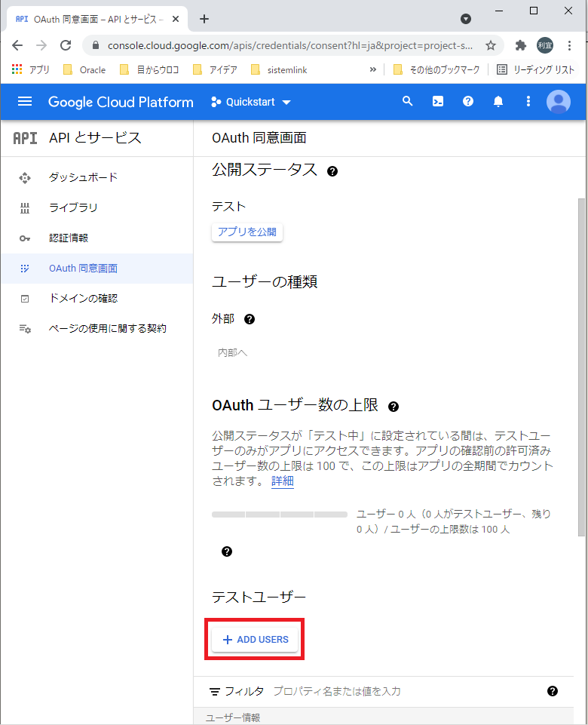Click Google Cloud Platform logo text

pos(121,102)
